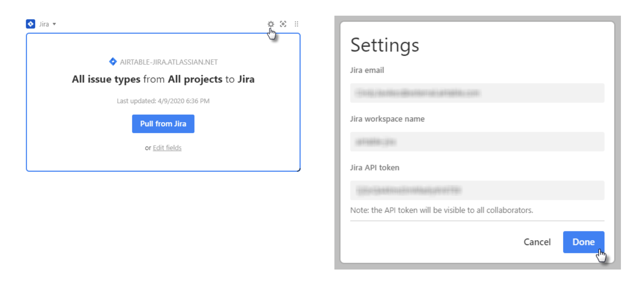Focus the Jira email input field

point(477,93)
